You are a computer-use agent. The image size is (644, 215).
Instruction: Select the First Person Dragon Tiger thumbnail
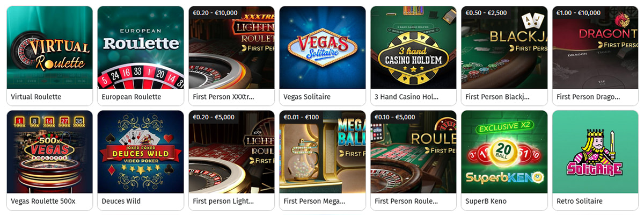coord(595,47)
